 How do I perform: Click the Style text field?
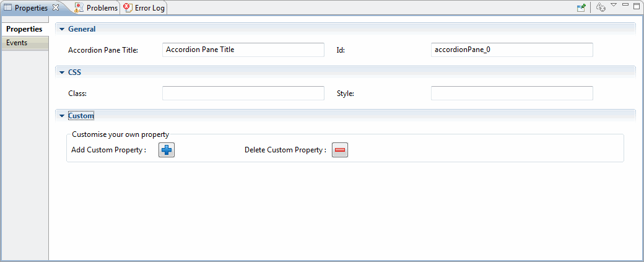pos(511,94)
